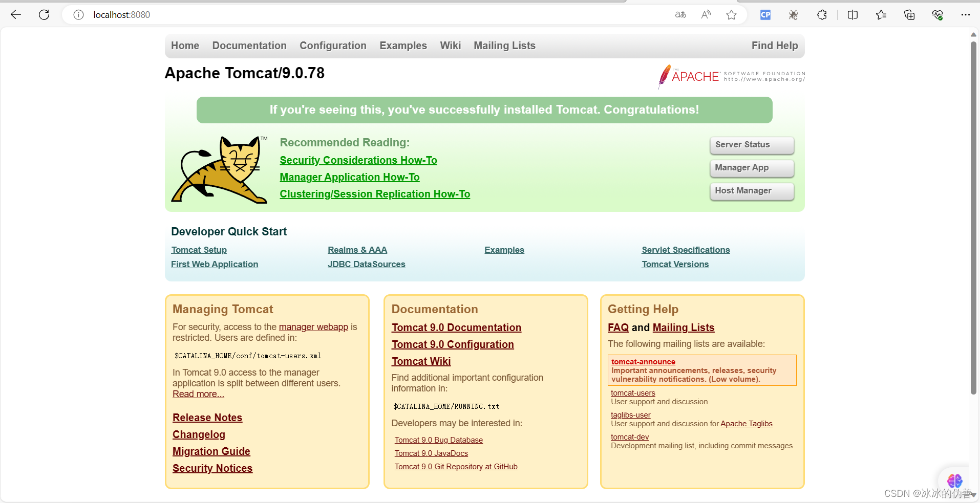The image size is (980, 503).
Task: Follow the Read more... link
Action: tap(198, 394)
